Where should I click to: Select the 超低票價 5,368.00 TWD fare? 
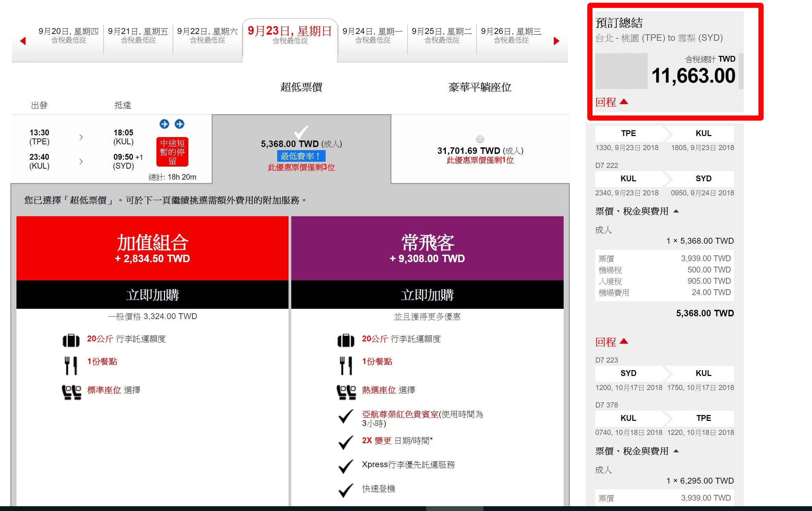click(302, 149)
